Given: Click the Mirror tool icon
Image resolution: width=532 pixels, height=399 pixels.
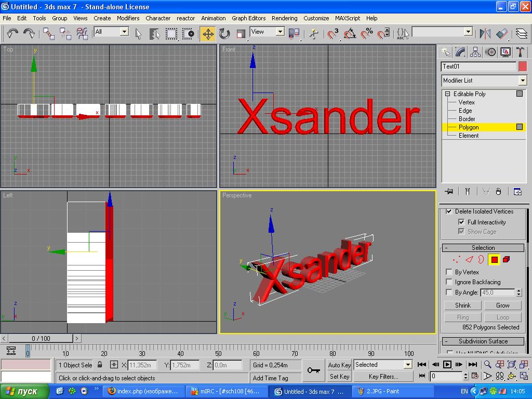Looking at the screenshot, I should [485, 34].
